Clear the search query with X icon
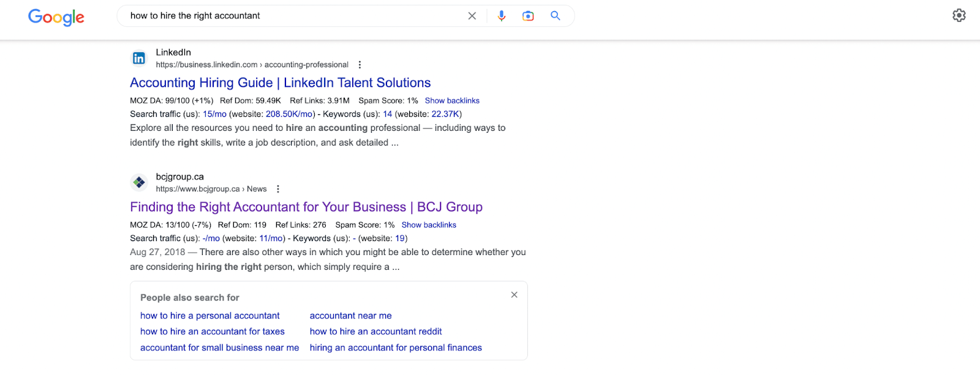Screen dimensions: 980x375 [472, 16]
